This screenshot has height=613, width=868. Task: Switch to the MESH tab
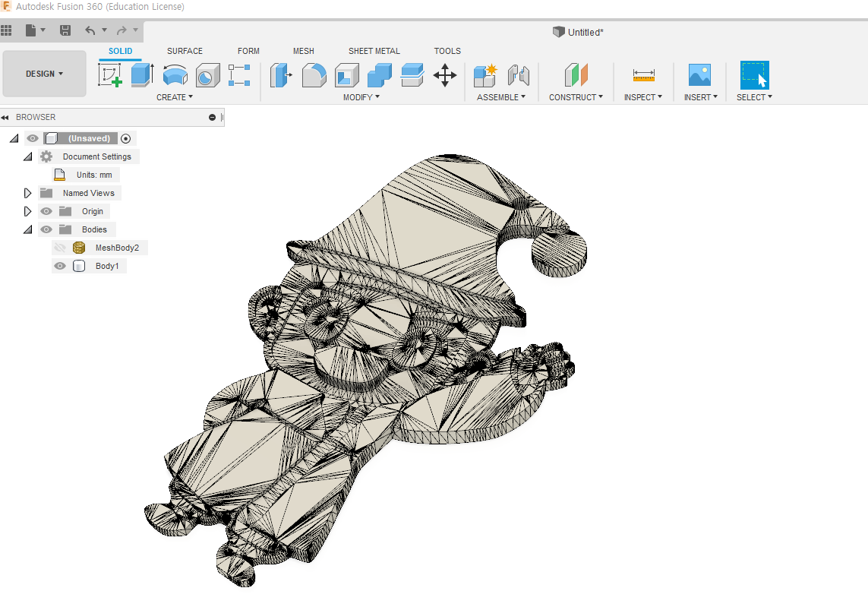pos(303,51)
